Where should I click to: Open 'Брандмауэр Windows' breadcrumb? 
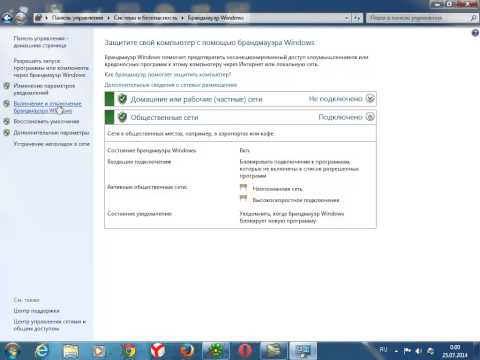tap(216, 18)
